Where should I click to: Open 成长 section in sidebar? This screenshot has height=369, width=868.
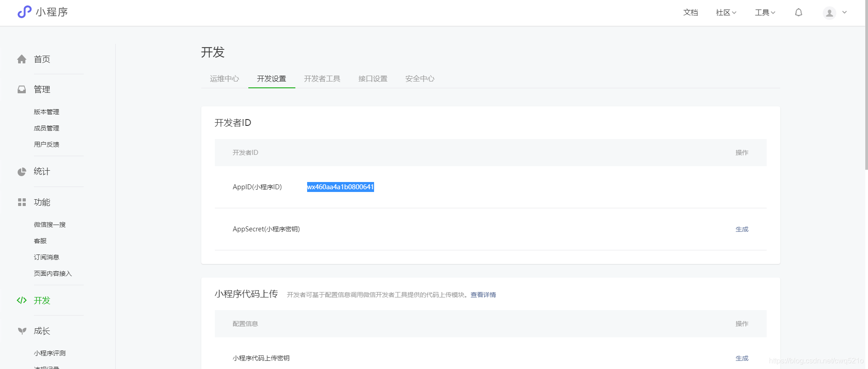(42, 331)
